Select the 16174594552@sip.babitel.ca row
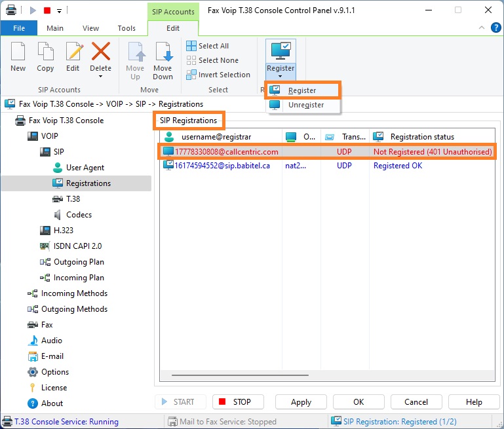Screen dimensions: 504x429 point(327,166)
